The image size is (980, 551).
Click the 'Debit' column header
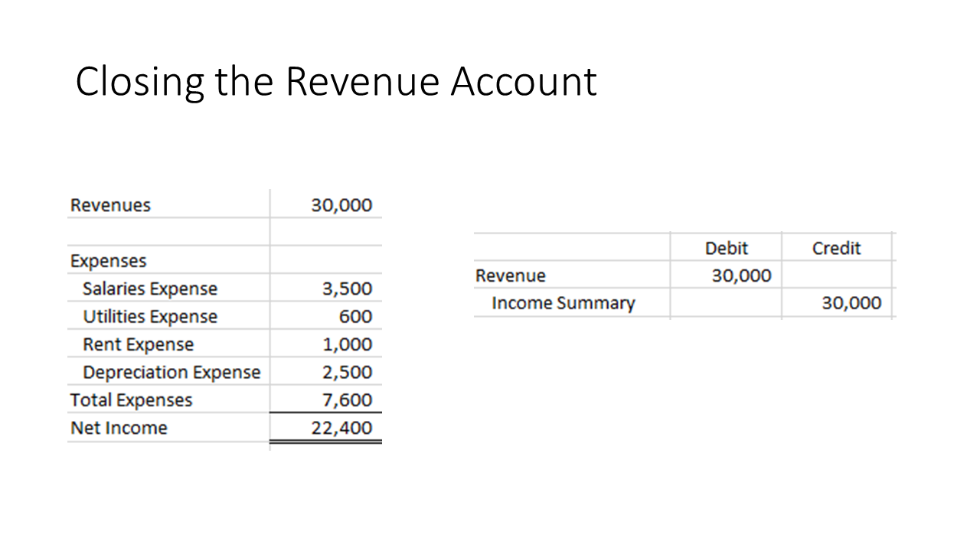(727, 248)
